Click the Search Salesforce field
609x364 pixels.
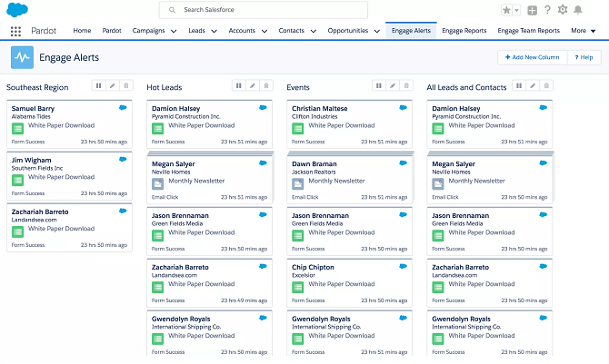[x=264, y=10]
